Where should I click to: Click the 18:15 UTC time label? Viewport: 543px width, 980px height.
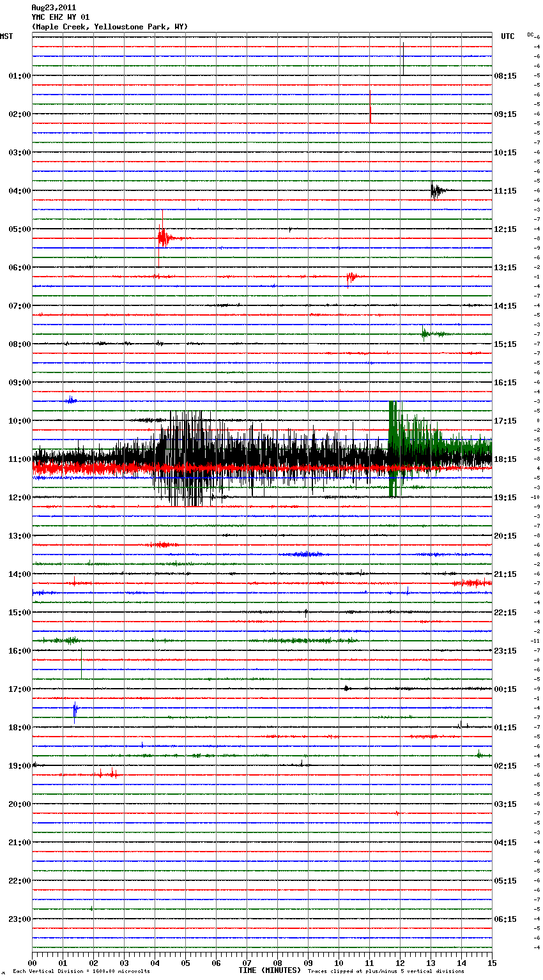coord(505,459)
